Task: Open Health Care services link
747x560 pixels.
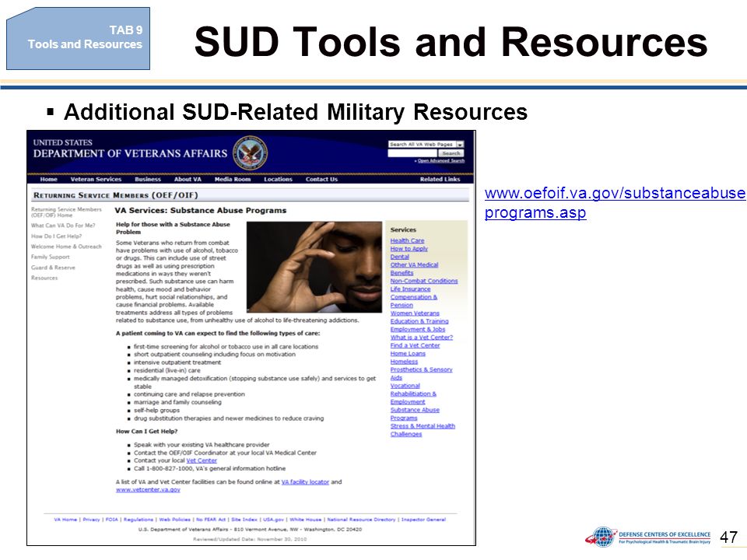Action: click(407, 241)
